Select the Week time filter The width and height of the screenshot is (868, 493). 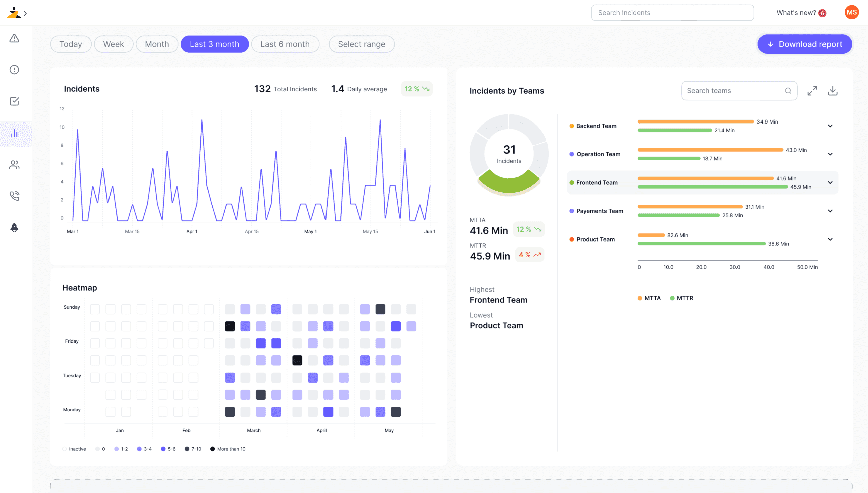(114, 44)
